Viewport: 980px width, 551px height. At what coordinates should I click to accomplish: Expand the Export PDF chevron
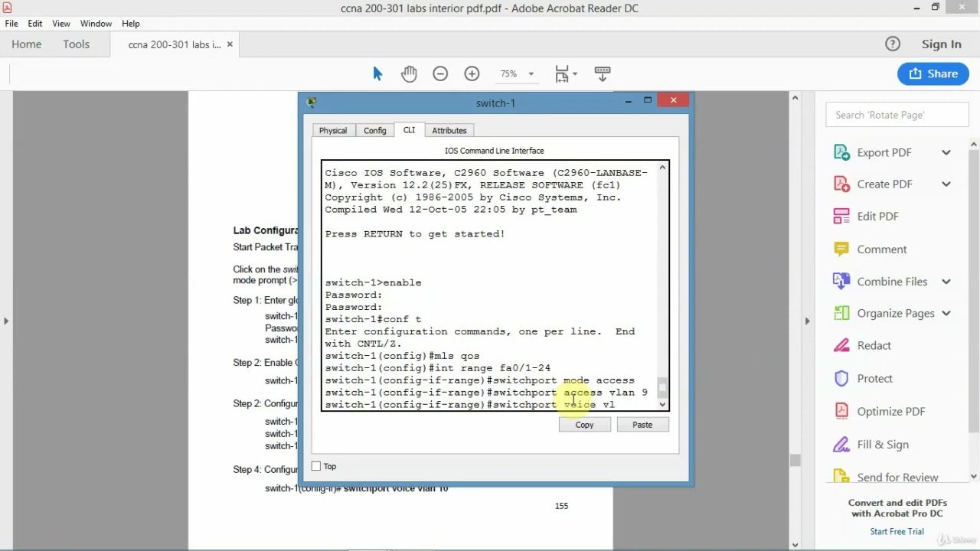click(x=946, y=152)
